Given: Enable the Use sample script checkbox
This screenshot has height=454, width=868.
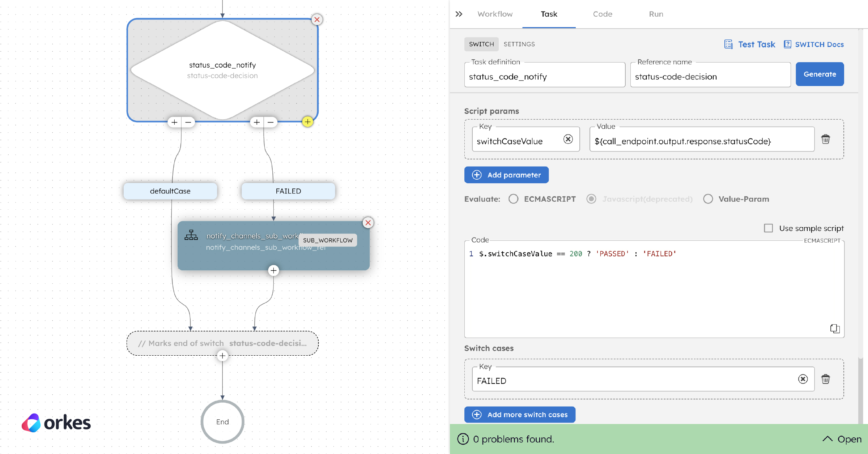Looking at the screenshot, I should (x=768, y=228).
